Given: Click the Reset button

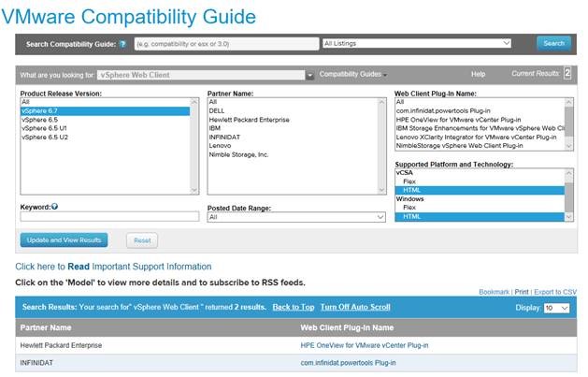Looking at the screenshot, I should [x=142, y=240].
